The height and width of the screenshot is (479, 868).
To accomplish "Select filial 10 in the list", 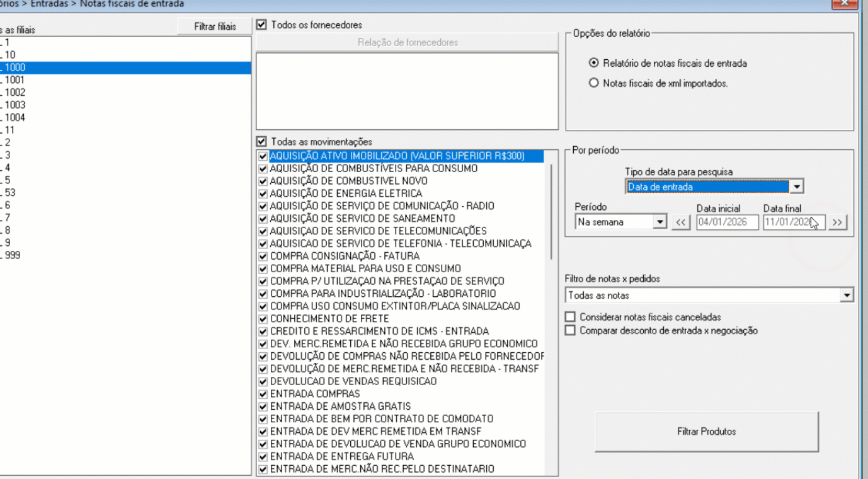I will (x=125, y=55).
